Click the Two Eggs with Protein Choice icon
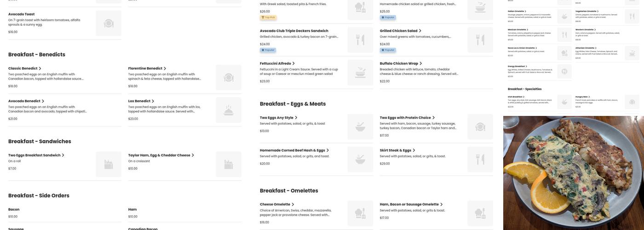644x230 pixels. coord(480,127)
